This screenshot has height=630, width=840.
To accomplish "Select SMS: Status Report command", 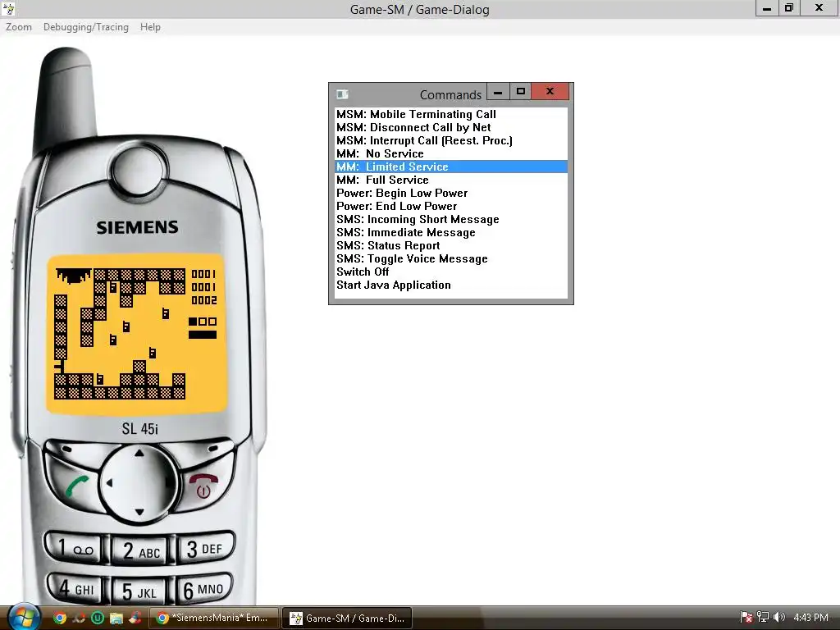I will pos(451,245).
